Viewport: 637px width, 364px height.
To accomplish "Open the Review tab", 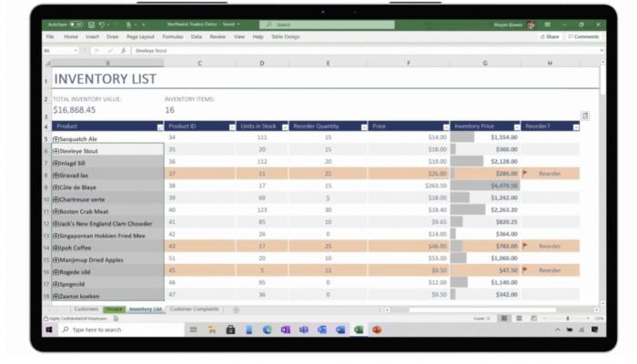I will click(217, 36).
